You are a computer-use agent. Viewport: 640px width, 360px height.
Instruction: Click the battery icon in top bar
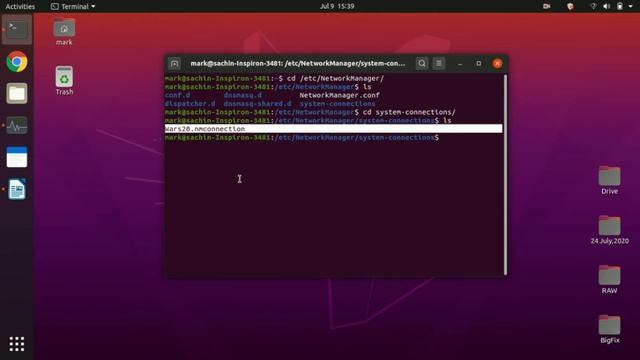tap(620, 6)
